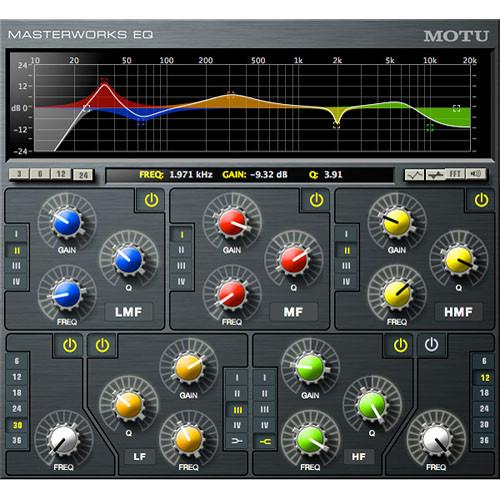Toggle the individual band curves display button
The width and height of the screenshot is (500, 500).
[x=435, y=174]
